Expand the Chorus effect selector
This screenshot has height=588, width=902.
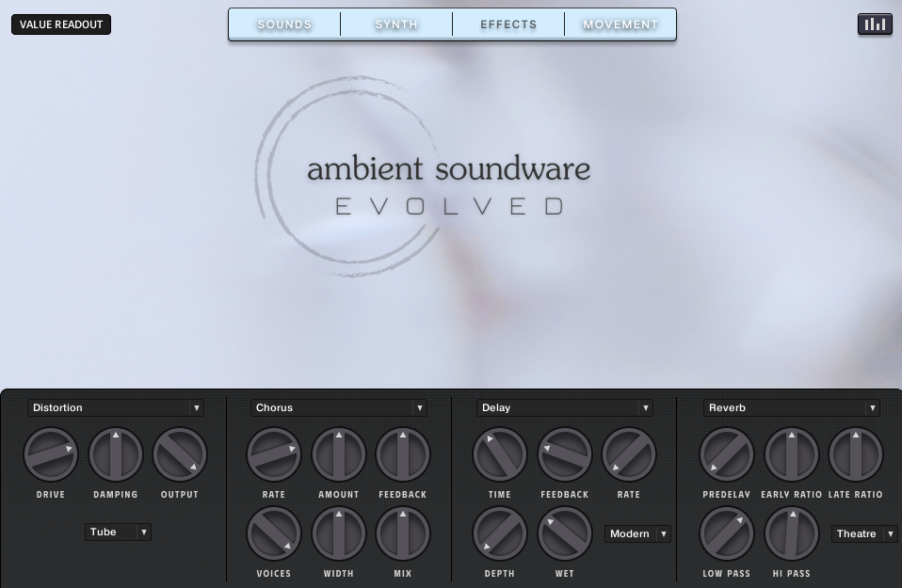[x=339, y=407]
